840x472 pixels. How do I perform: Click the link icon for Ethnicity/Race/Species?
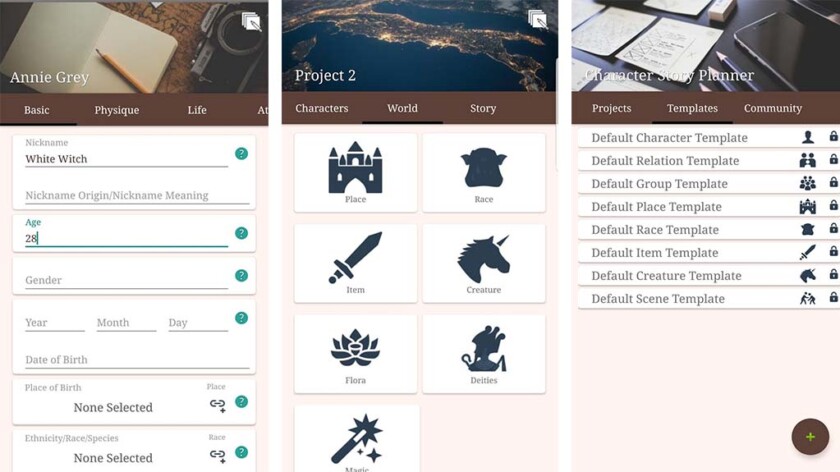(218, 455)
